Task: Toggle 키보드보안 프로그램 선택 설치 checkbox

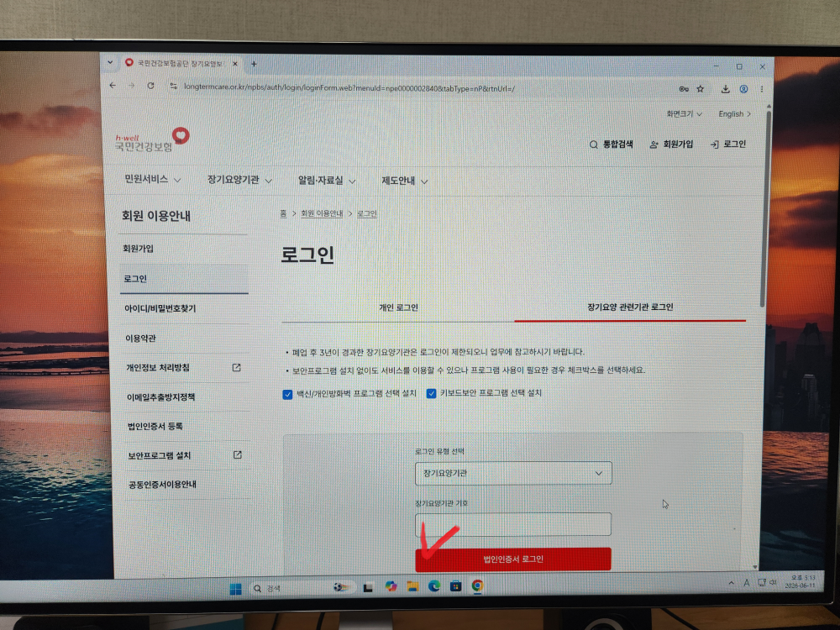Action: click(431, 394)
